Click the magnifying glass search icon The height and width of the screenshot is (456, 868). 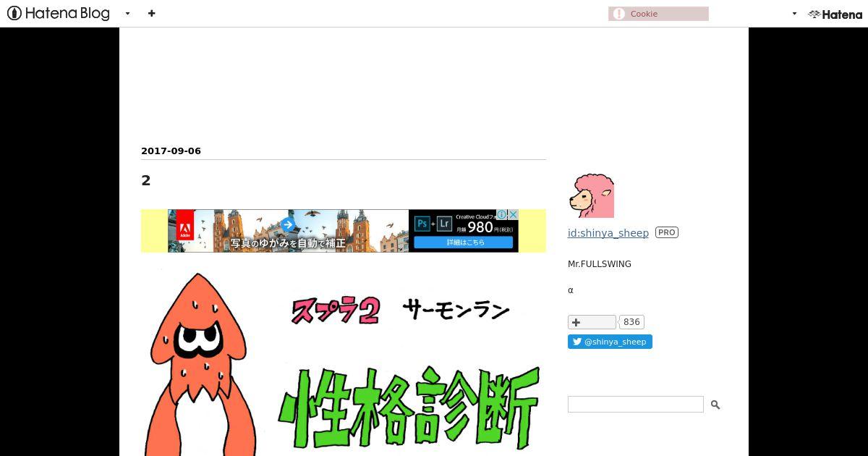click(715, 405)
